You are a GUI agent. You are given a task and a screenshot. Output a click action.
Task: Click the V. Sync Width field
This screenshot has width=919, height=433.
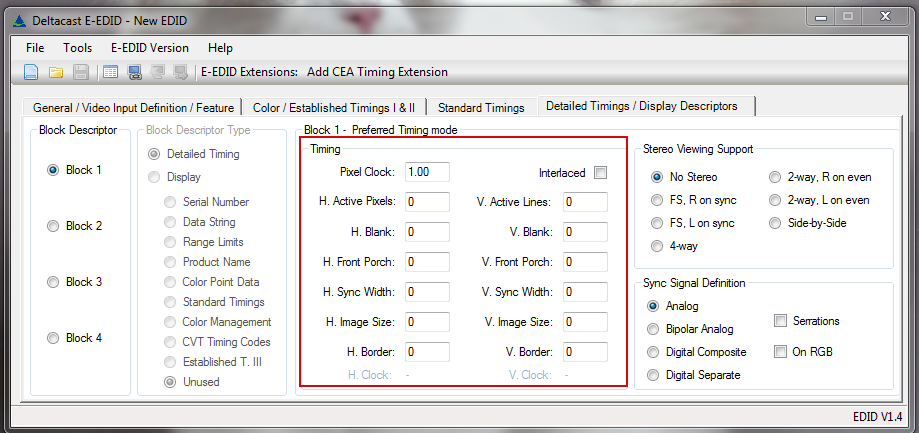(x=585, y=292)
